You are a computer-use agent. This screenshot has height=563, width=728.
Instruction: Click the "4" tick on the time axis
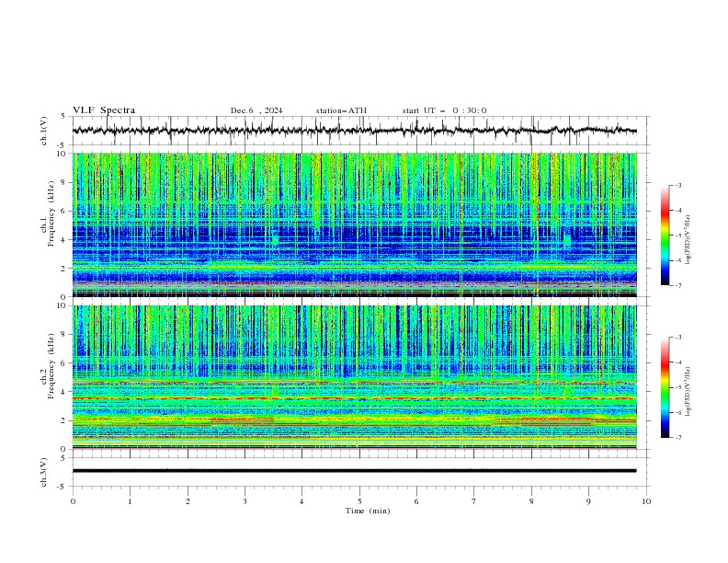coord(301,501)
